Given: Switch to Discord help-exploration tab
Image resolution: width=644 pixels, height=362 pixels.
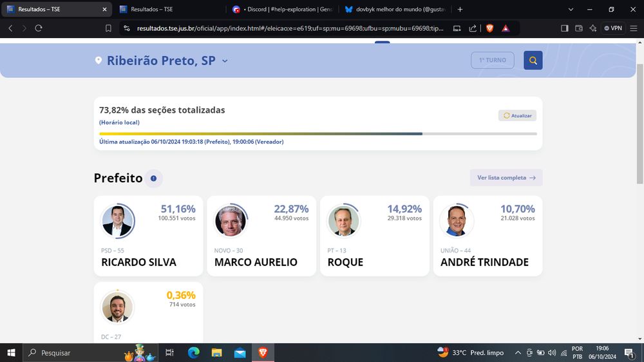Looking at the screenshot, I should click(283, 9).
